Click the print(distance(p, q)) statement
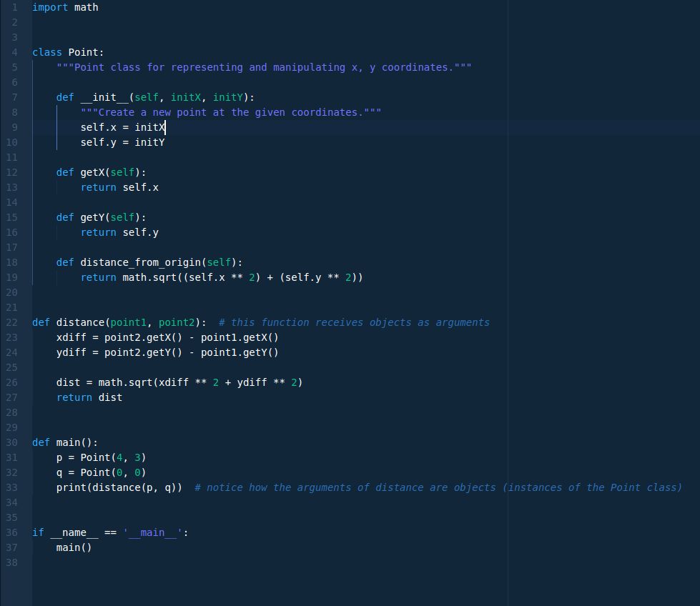Image resolution: width=700 pixels, height=606 pixels. point(114,487)
